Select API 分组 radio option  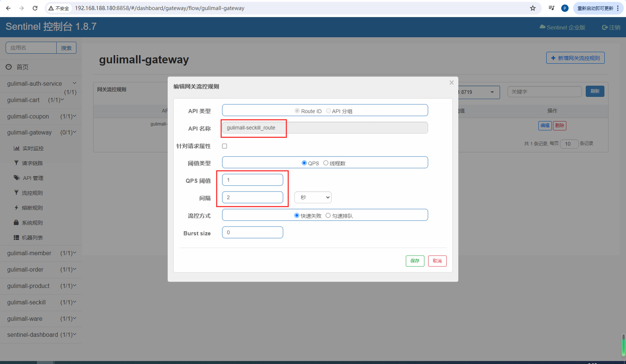328,111
